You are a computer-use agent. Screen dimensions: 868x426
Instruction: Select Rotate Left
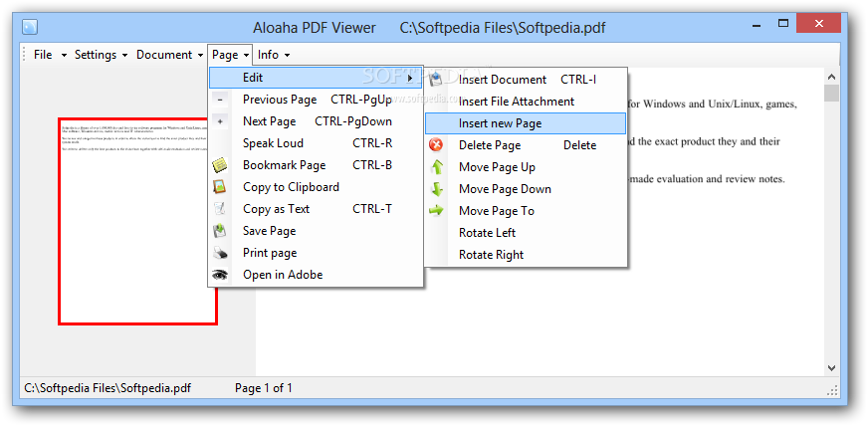pos(526,232)
